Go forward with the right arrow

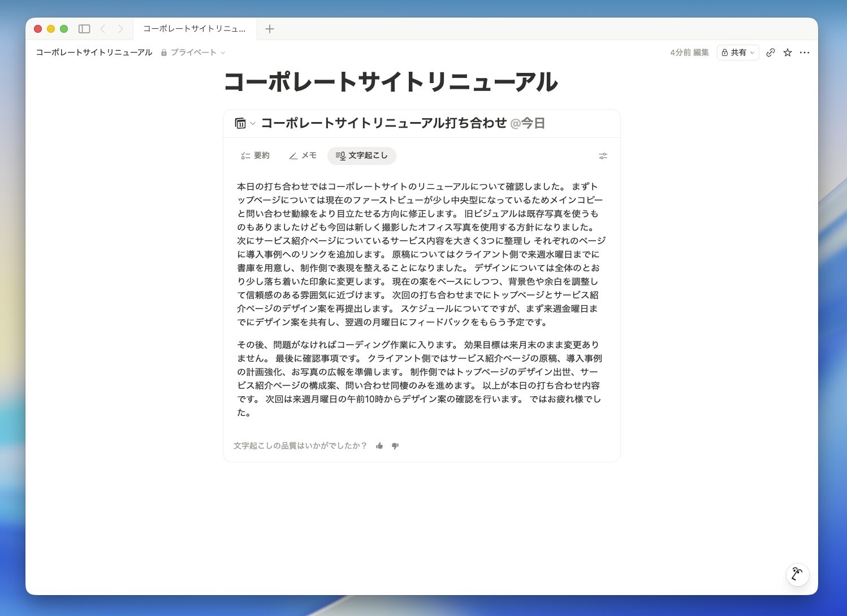[120, 29]
